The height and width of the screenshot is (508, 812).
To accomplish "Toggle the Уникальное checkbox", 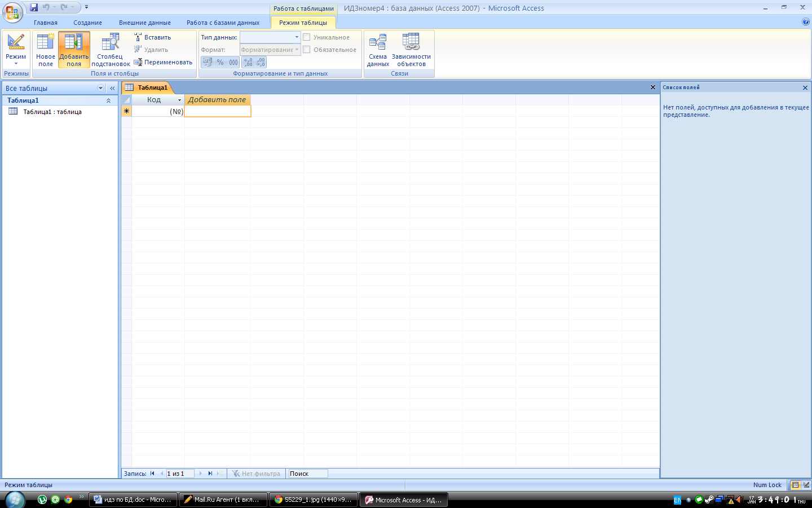I will click(307, 37).
